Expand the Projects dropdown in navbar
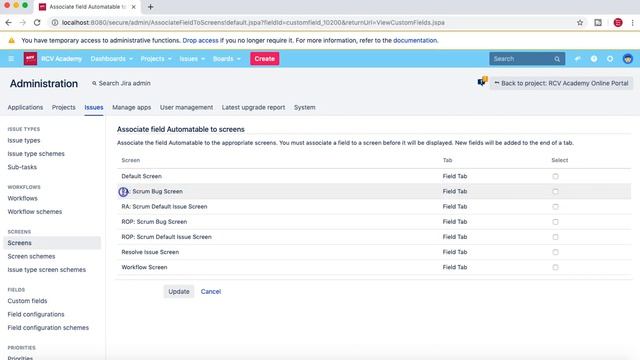 click(156, 59)
